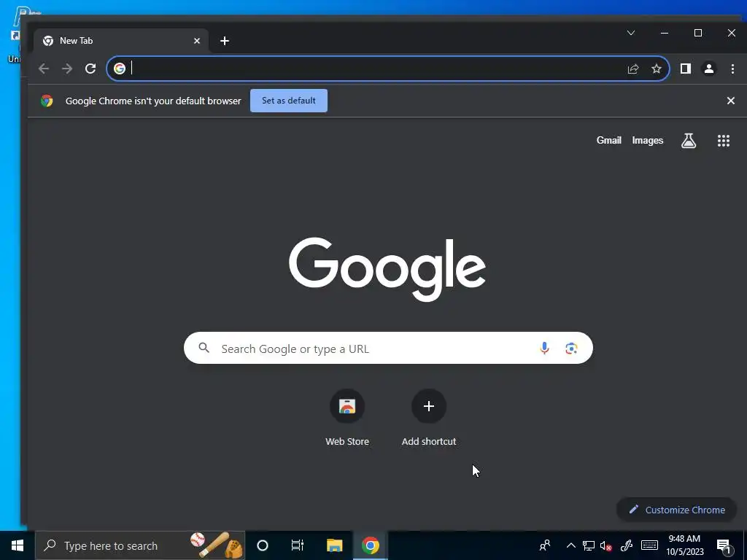The height and width of the screenshot is (560, 747).
Task: Open the Chrome side panel icon
Action: [x=686, y=69]
